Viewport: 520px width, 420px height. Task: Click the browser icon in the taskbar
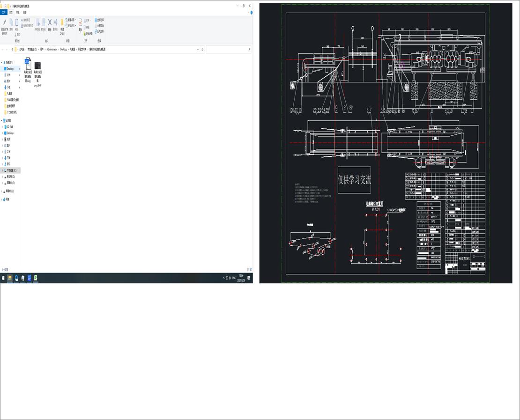tap(16, 278)
